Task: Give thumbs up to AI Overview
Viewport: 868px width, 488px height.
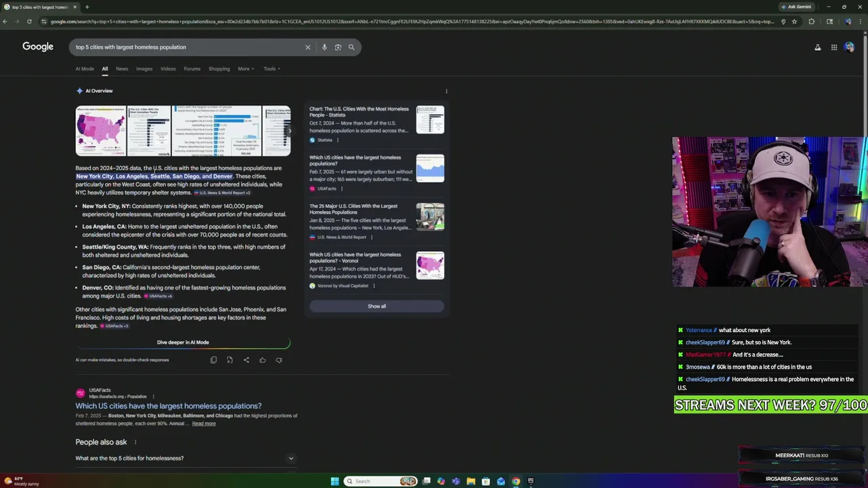Action: 262,360
